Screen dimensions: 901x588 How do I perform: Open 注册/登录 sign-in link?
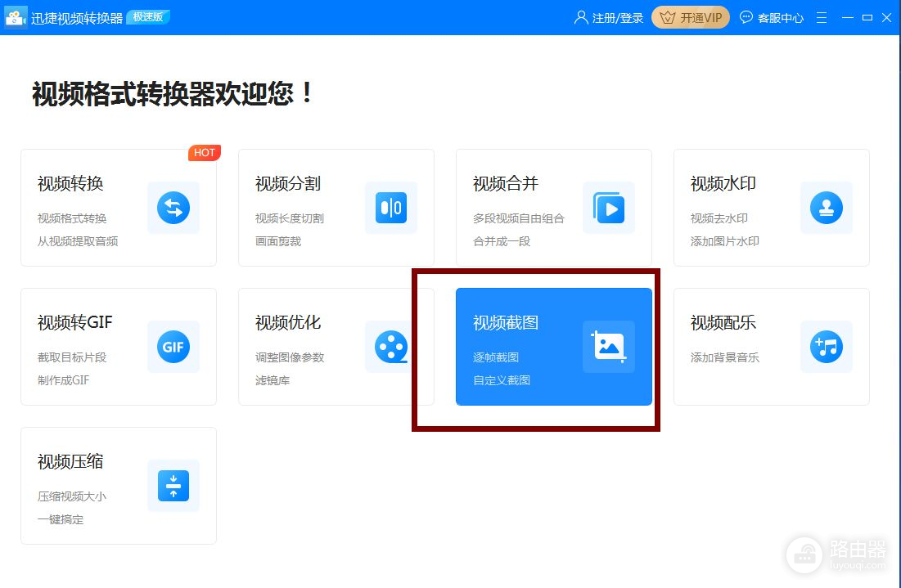point(609,17)
